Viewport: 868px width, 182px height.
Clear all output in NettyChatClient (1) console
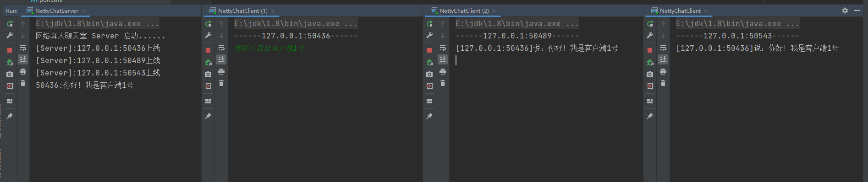221,83
